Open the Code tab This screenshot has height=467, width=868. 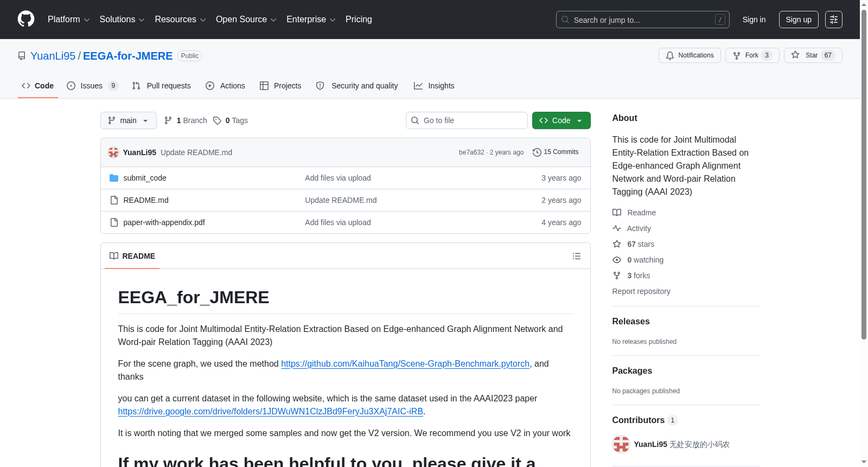click(x=38, y=86)
